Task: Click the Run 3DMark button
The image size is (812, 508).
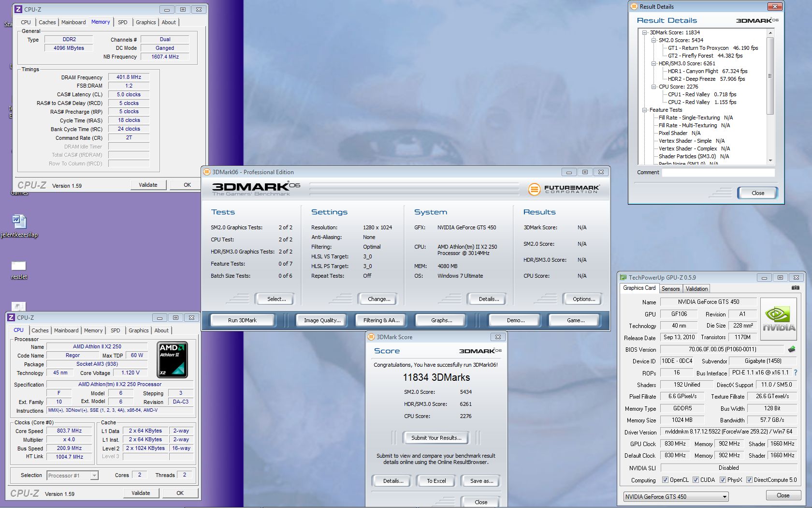Action: click(x=242, y=320)
